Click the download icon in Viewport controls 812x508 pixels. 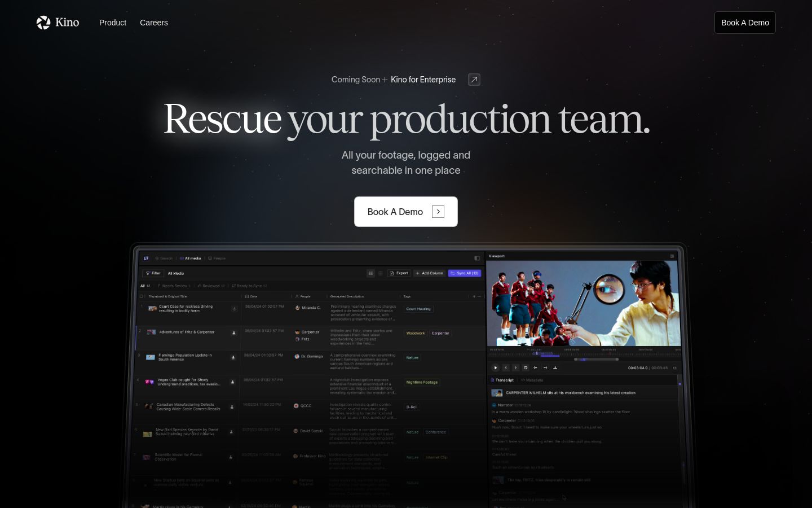pyautogui.click(x=555, y=368)
